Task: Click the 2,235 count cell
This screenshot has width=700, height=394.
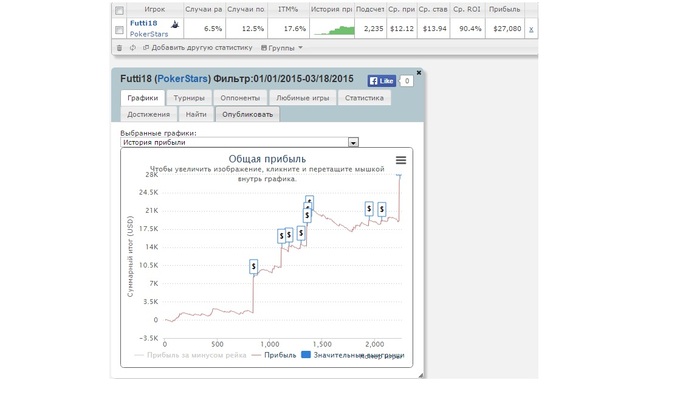Action: 374,29
